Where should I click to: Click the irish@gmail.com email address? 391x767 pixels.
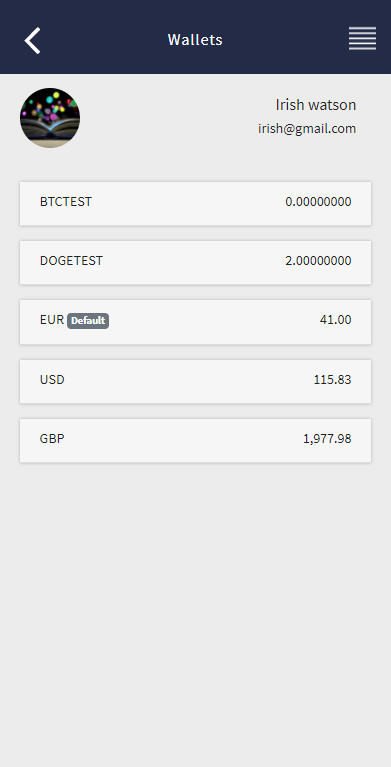[307, 129]
